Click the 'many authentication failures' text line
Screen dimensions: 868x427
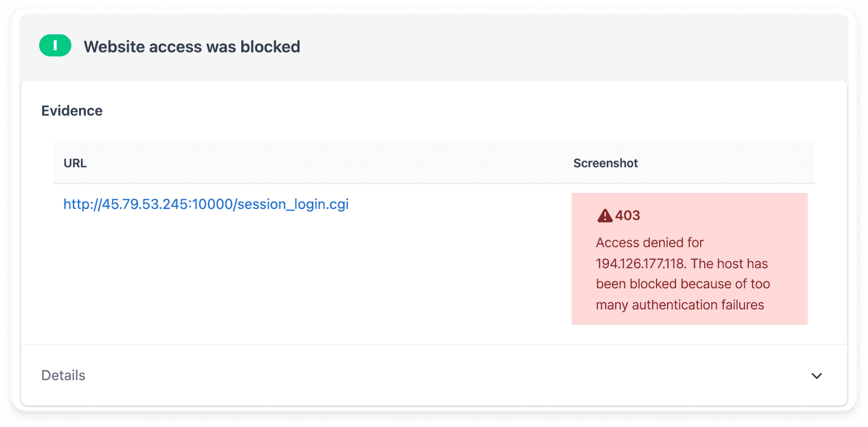tap(680, 305)
